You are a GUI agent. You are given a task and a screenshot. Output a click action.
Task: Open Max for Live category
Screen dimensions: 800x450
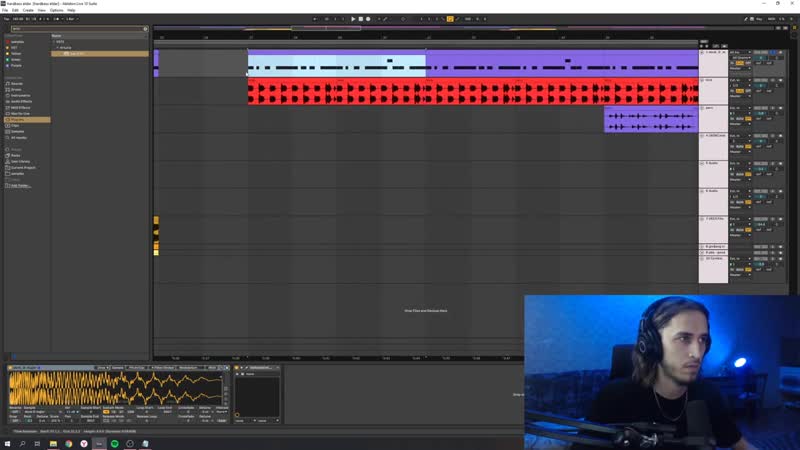[20, 114]
